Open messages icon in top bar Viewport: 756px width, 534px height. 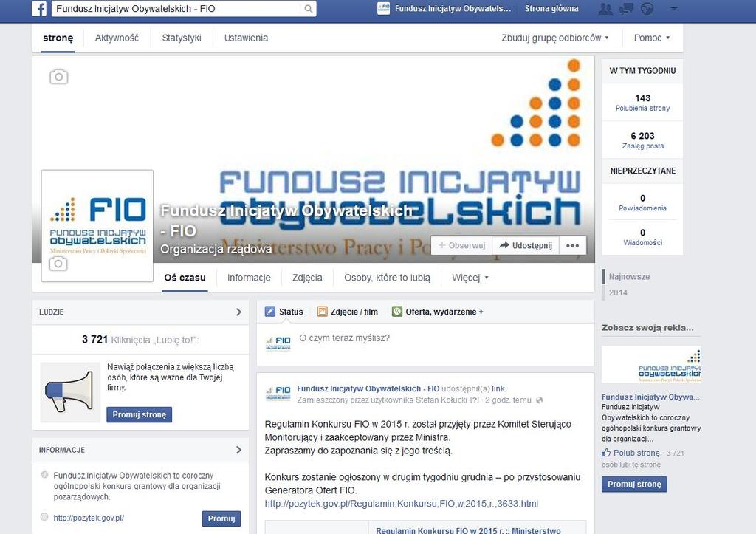(626, 9)
